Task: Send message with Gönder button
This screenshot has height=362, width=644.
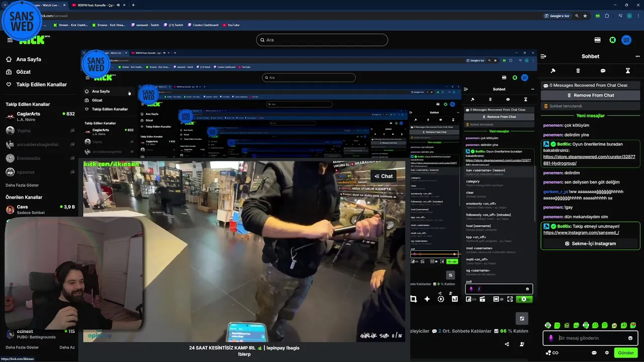Action: pyautogui.click(x=626, y=353)
